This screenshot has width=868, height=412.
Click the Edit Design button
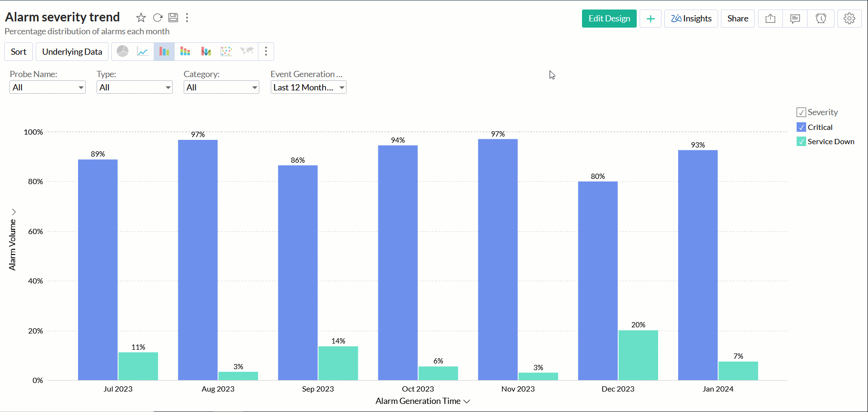click(x=609, y=19)
